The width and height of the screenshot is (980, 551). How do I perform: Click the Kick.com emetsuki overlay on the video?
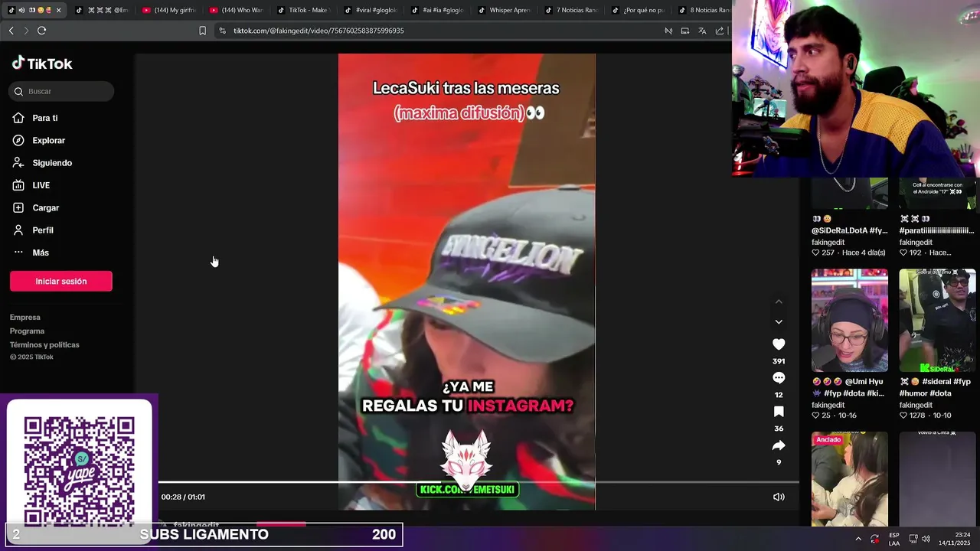(467, 489)
